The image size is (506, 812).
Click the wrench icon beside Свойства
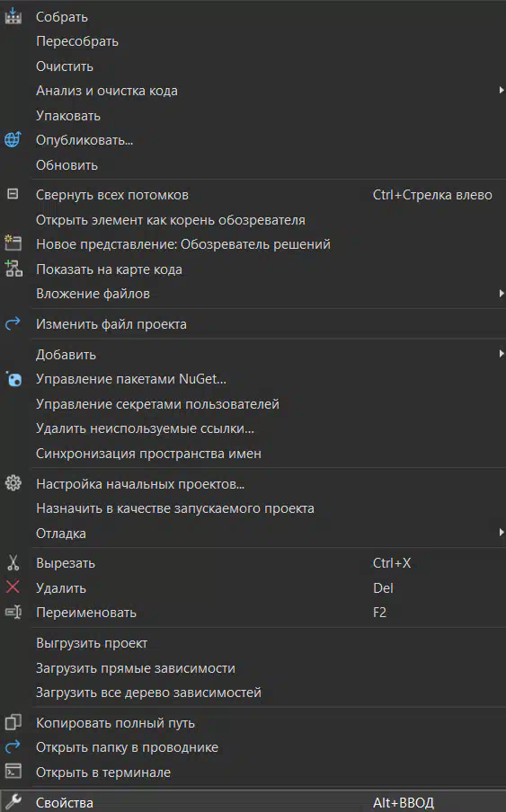coord(13,801)
